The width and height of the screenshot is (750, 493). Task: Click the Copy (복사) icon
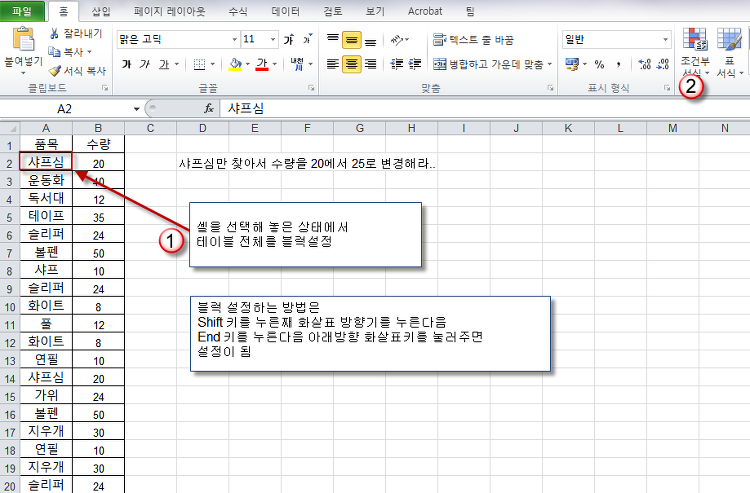coord(54,52)
